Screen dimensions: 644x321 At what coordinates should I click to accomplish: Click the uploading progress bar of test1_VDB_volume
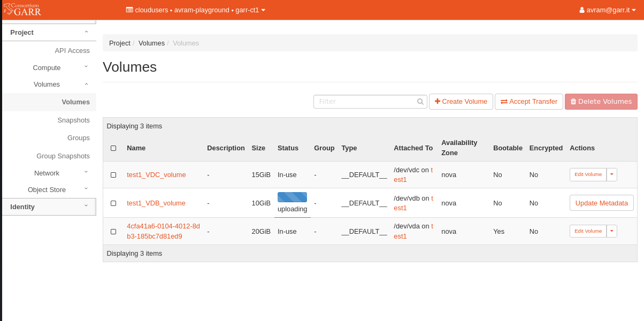point(292,197)
